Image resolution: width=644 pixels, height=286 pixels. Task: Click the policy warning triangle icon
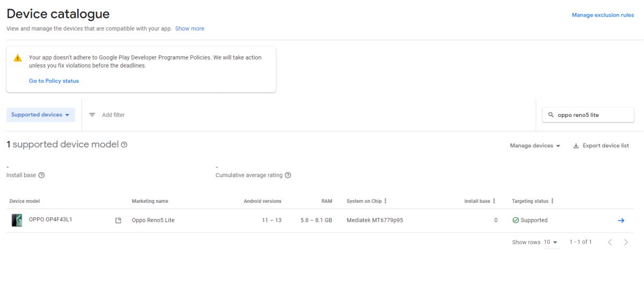(18, 58)
